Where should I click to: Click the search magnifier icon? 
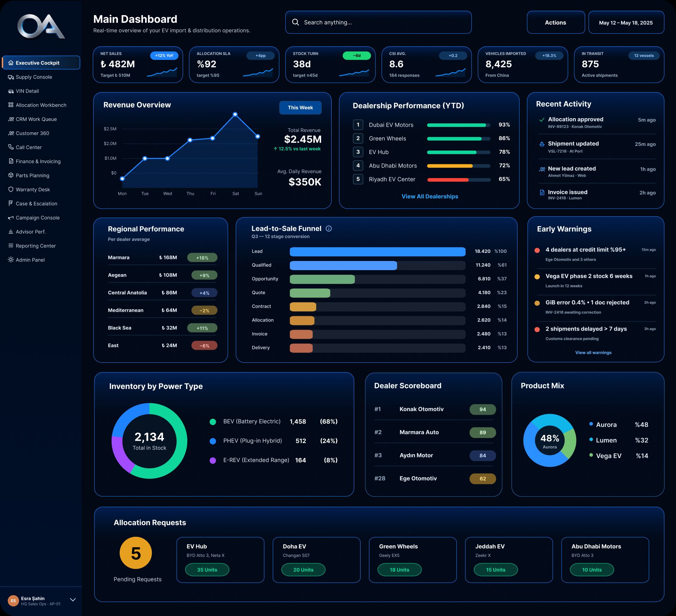coord(295,22)
